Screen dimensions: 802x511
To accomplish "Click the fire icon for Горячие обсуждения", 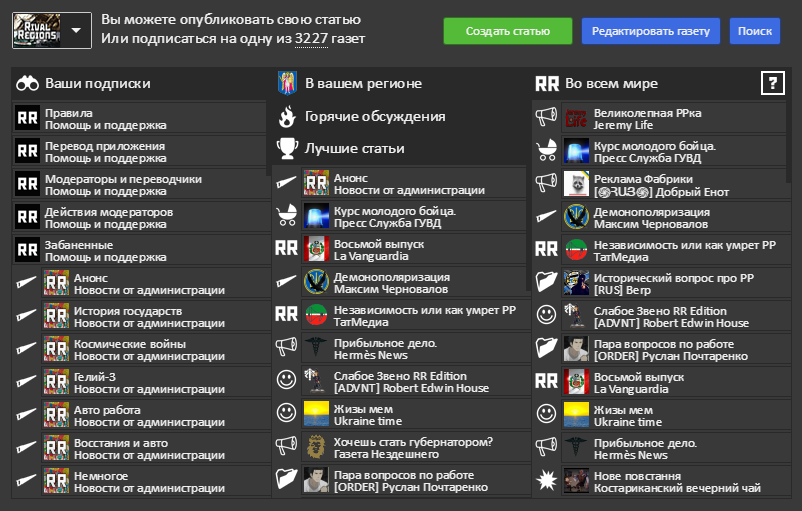I will point(287,117).
